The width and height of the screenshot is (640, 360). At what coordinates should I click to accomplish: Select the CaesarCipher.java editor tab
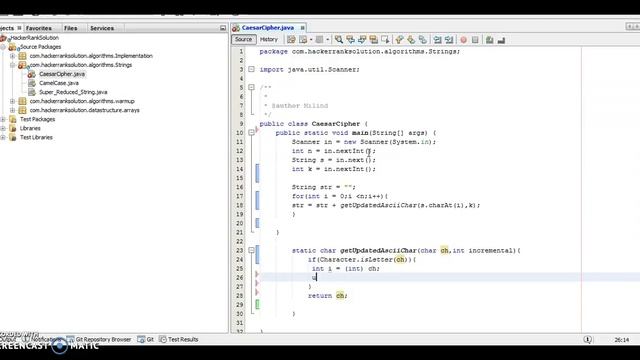pyautogui.click(x=267, y=28)
